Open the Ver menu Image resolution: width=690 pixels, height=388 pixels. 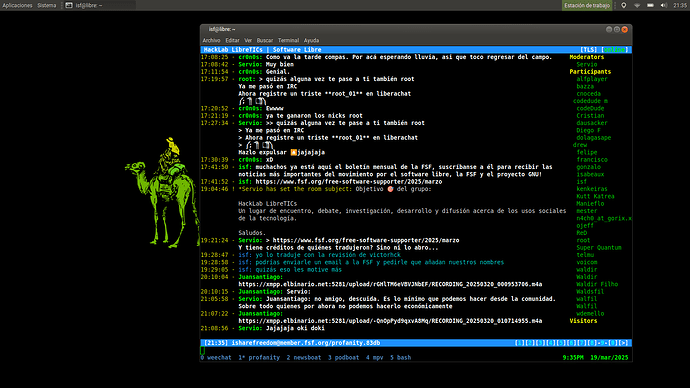248,40
